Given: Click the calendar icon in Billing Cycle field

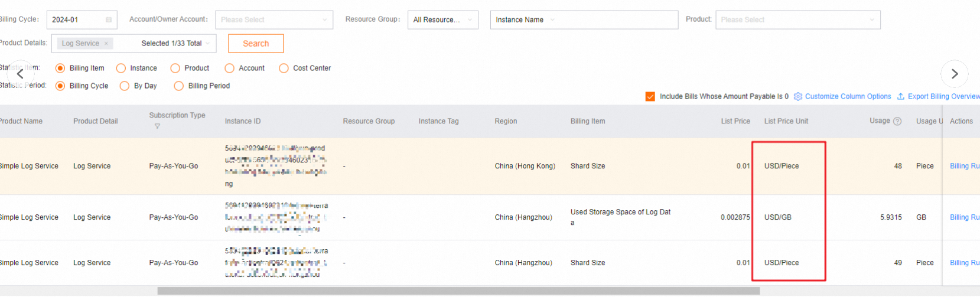Looking at the screenshot, I should coord(109,20).
